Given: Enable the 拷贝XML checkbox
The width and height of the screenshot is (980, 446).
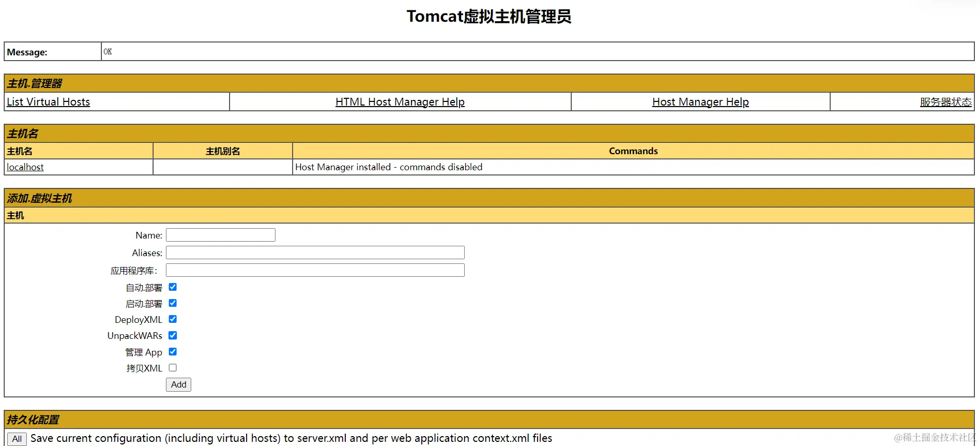Looking at the screenshot, I should tap(173, 368).
